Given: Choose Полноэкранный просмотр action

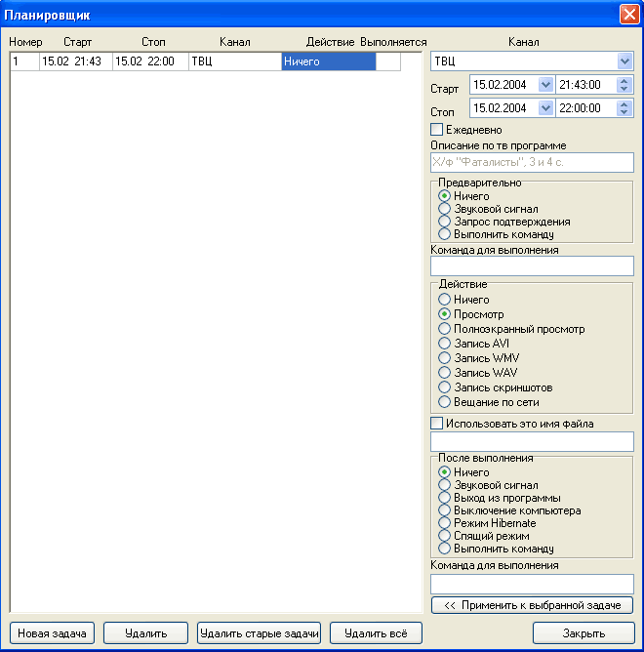Looking at the screenshot, I should tap(445, 329).
